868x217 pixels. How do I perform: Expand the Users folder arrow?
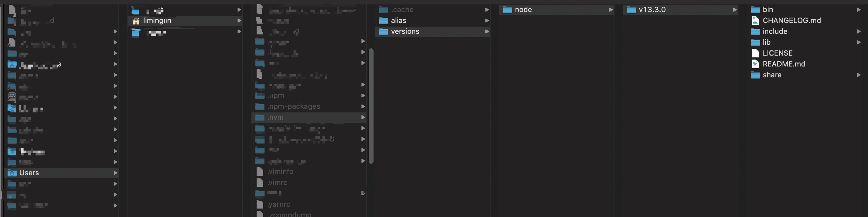(115, 173)
